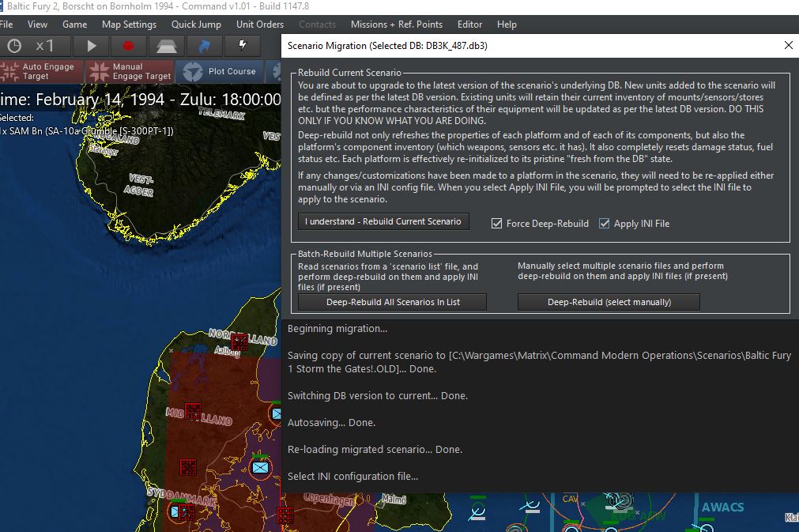This screenshot has width=799, height=532.
Task: Click the lightning bolt toolbar icon
Action: [243, 46]
